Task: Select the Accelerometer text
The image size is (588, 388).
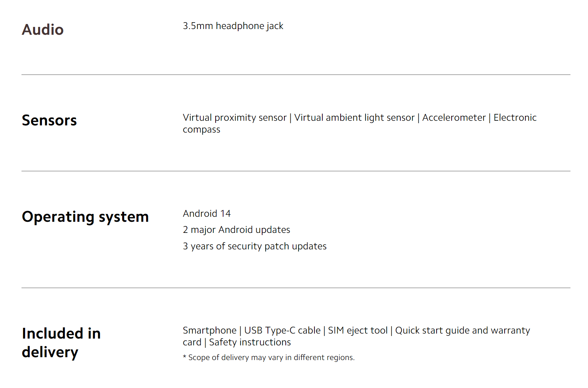Action: pyautogui.click(x=454, y=118)
